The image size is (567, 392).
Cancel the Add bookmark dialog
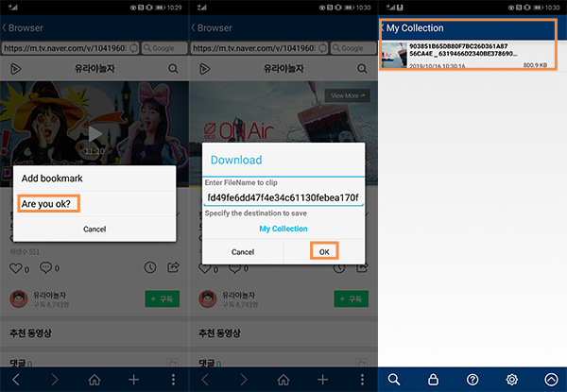[94, 229]
